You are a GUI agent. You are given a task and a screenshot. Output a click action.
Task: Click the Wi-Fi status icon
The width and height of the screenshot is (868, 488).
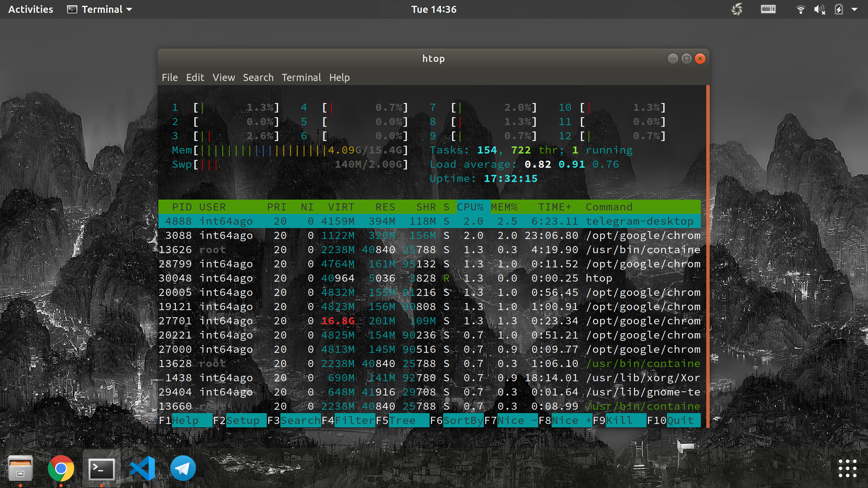click(x=800, y=9)
